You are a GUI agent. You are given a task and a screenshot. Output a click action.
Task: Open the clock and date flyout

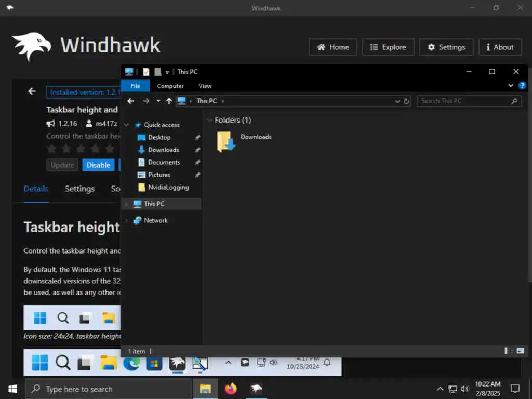tap(488, 389)
